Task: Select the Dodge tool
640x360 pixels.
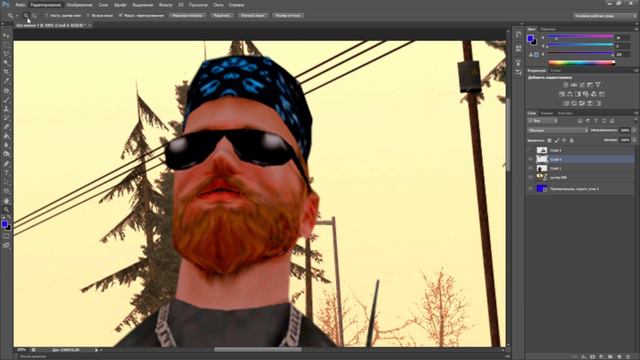Action: [x=6, y=154]
